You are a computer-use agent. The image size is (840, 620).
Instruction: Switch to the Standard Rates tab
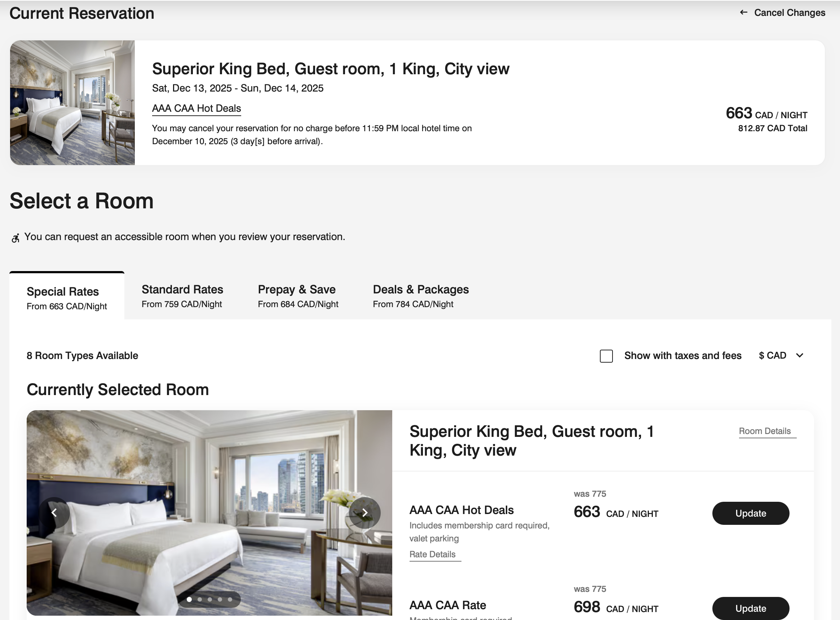point(182,296)
